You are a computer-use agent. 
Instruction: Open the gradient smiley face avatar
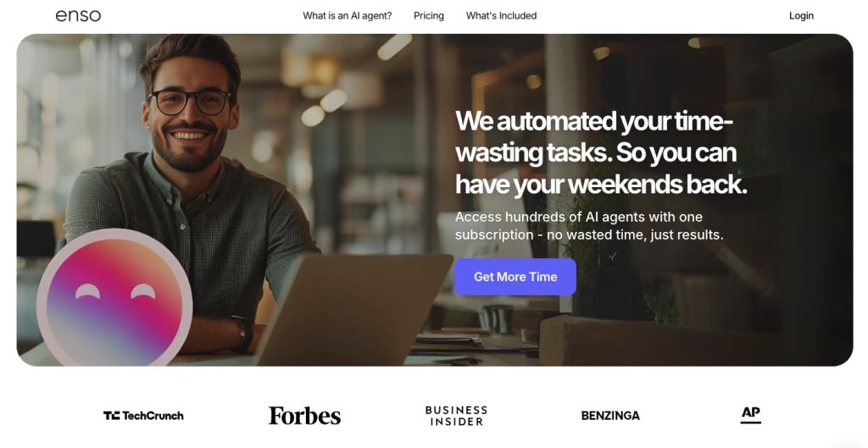[114, 299]
